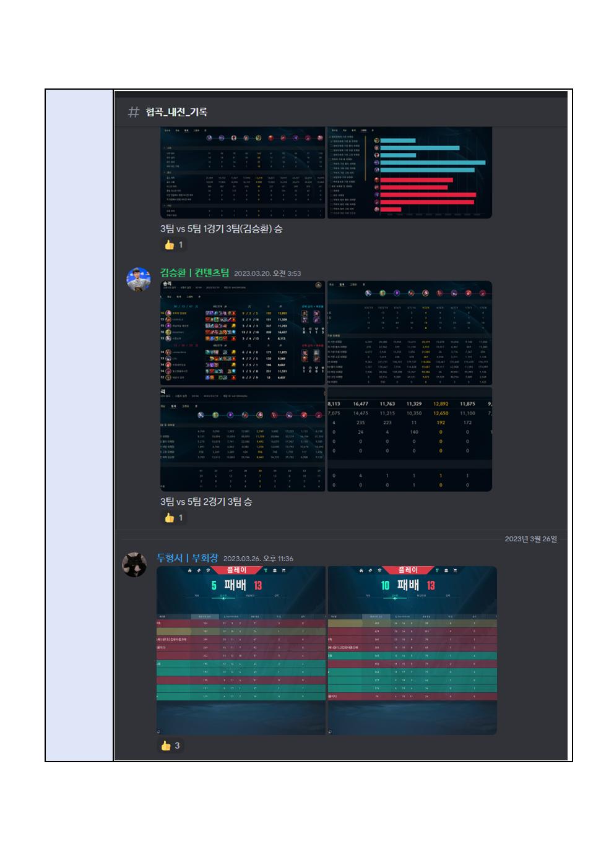The image size is (614, 868).
Task: Open the 5 패배 13 match result screenshot
Action: (241, 650)
